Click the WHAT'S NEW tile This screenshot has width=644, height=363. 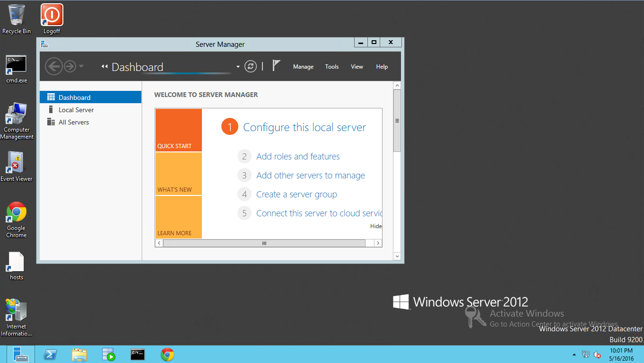(x=178, y=174)
